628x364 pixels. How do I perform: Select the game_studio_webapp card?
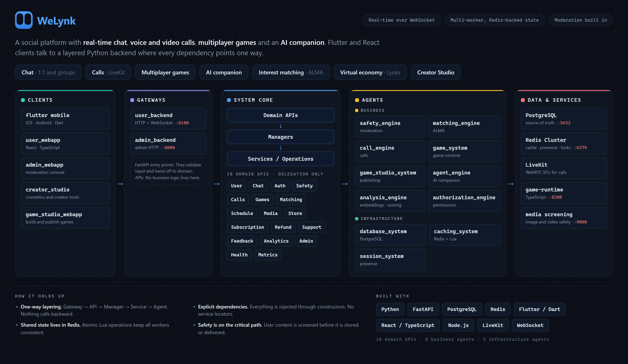tap(65, 218)
